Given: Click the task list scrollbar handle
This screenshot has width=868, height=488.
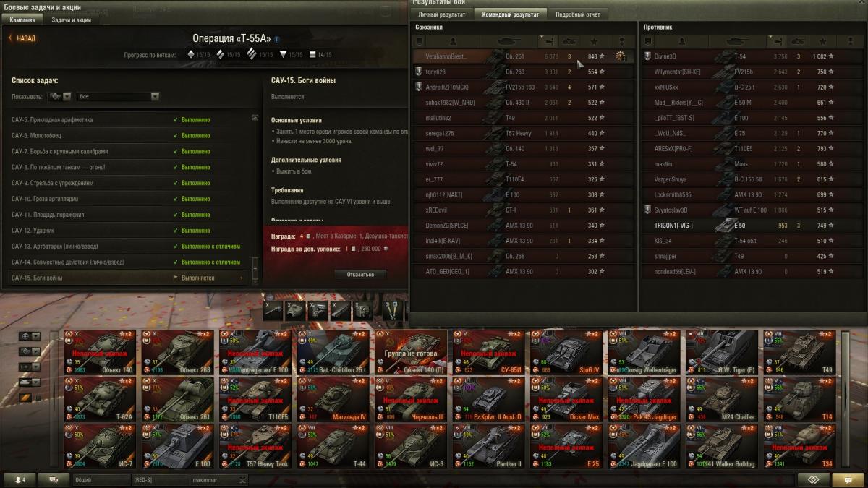Looking at the screenshot, I should point(255,268).
